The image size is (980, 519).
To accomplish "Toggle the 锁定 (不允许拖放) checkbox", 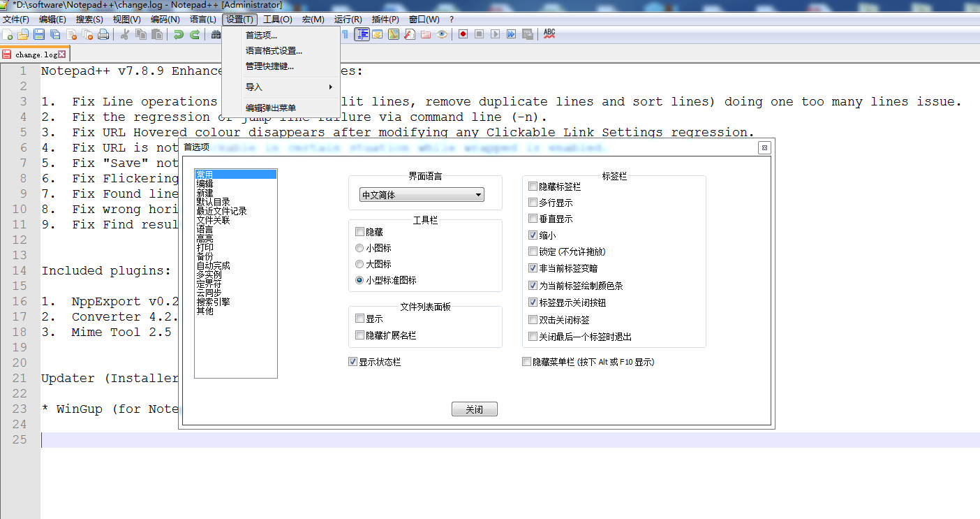I will (533, 251).
